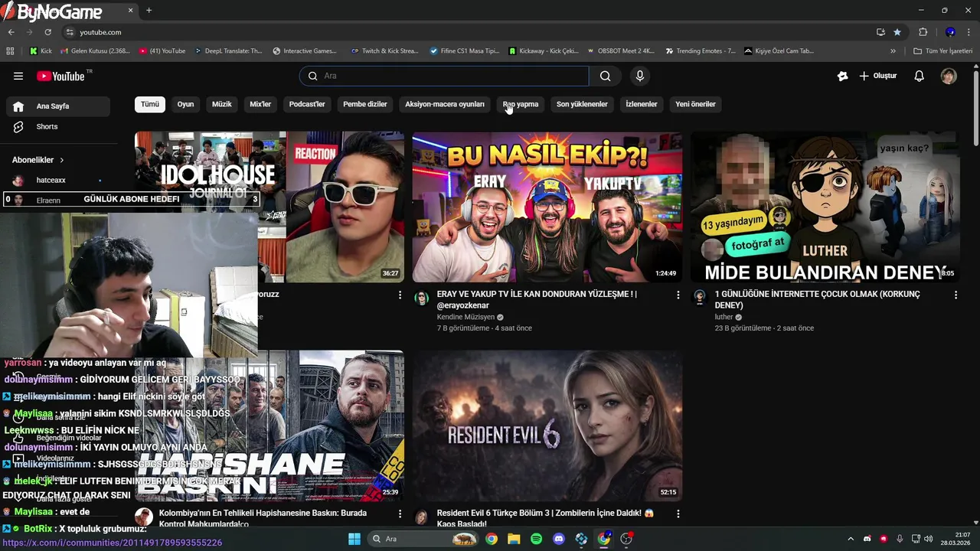The image size is (980, 551).
Task: Select the Müzik filter chip
Action: [x=222, y=104]
